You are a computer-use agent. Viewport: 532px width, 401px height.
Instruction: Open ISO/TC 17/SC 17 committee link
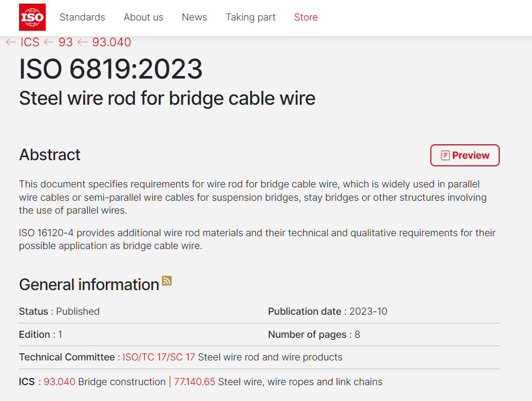click(x=159, y=357)
